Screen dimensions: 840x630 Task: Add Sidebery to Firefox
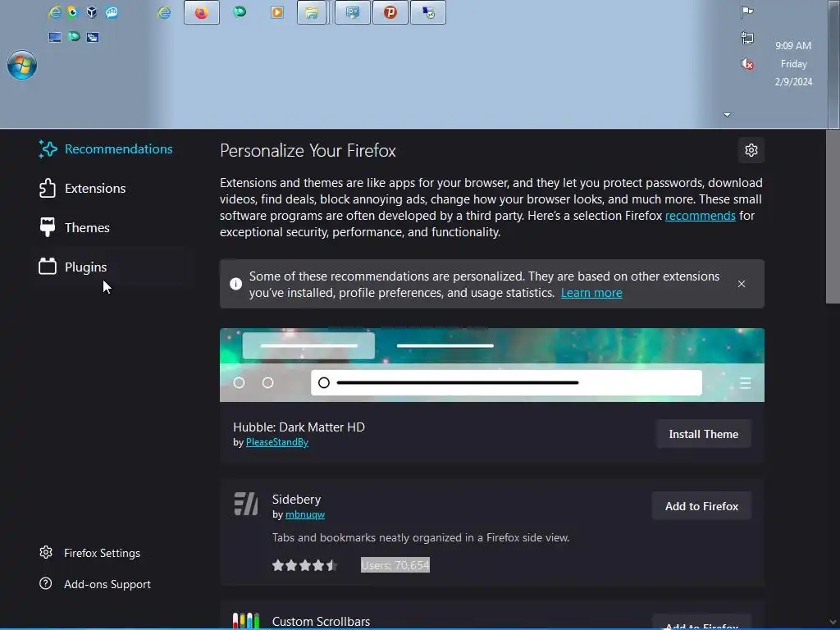point(701,506)
